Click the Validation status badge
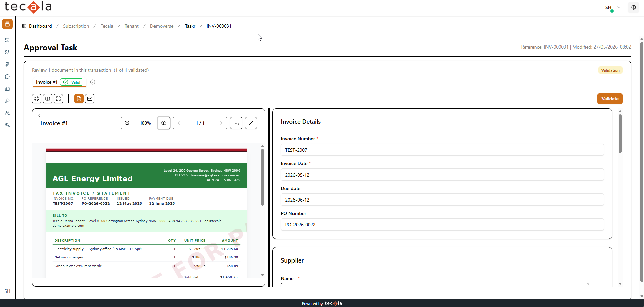This screenshot has height=307, width=644. (610, 70)
